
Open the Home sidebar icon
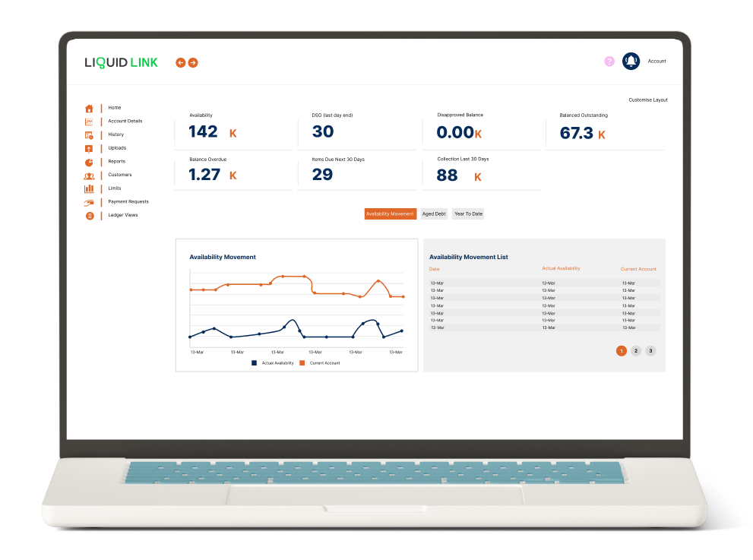click(x=88, y=107)
